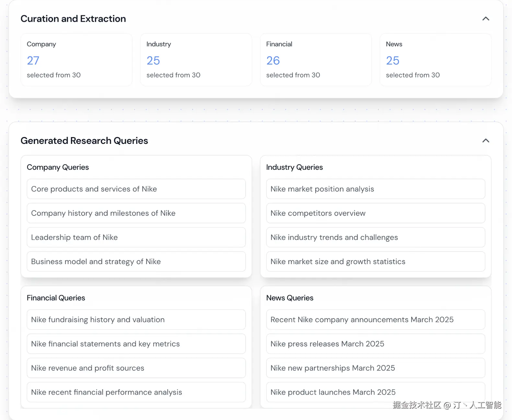Click Nike market position analysis query
Image resolution: width=512 pixels, height=420 pixels.
coord(375,189)
